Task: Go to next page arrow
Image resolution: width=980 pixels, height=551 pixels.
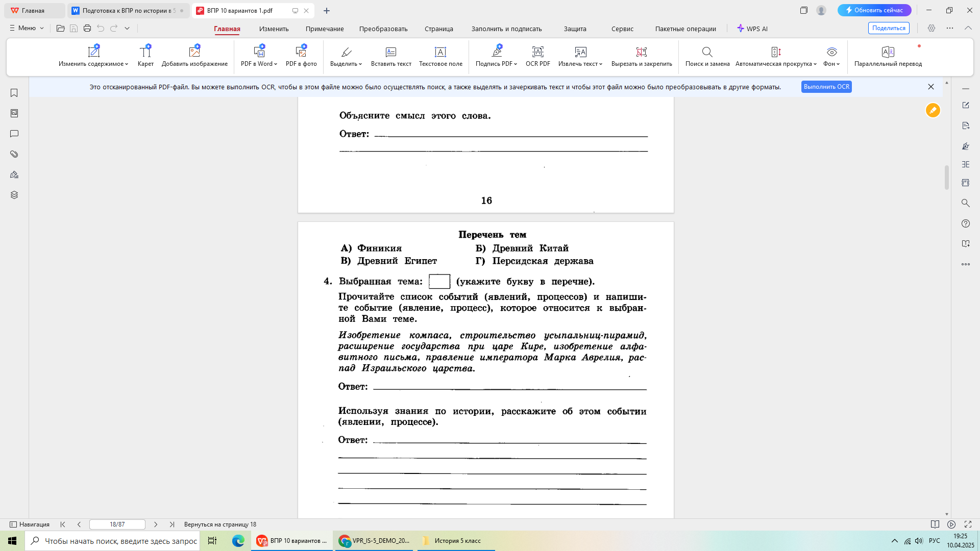Action: point(156,524)
